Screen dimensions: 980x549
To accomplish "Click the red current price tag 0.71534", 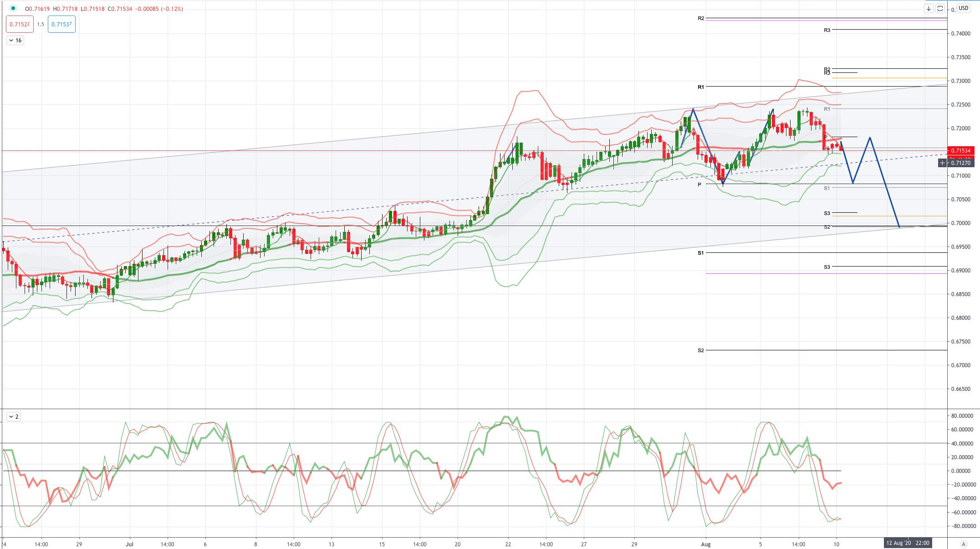I will [x=961, y=150].
